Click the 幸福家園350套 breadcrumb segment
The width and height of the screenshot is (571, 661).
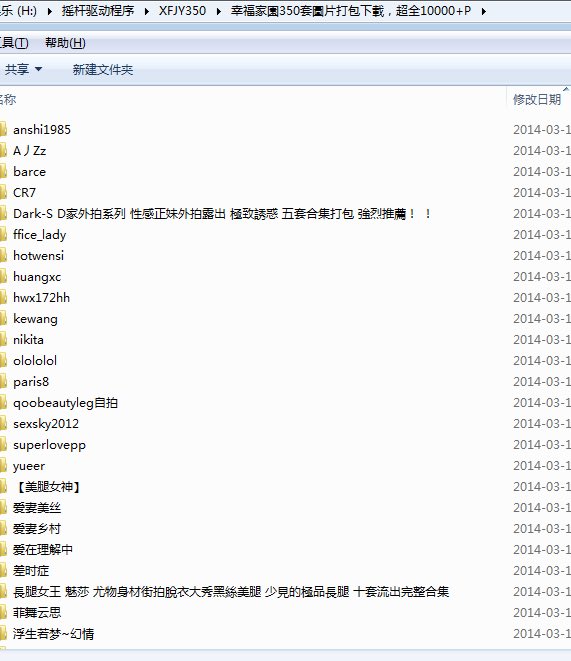click(351, 11)
